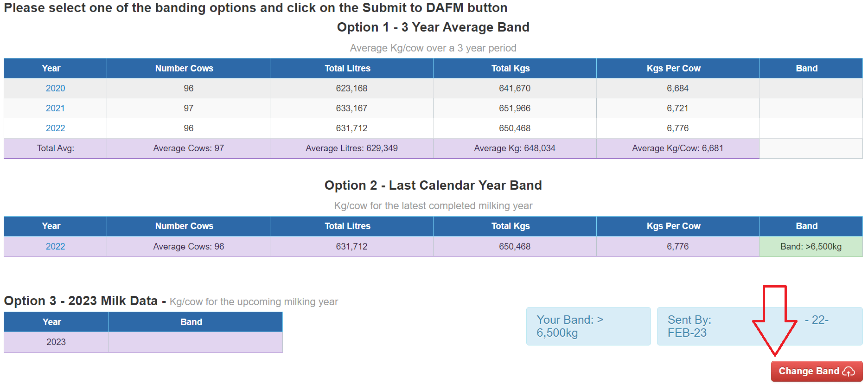Image resolution: width=868 pixels, height=384 pixels.
Task: Click the Average Kg/Cow: 6,681 cell
Action: click(677, 148)
